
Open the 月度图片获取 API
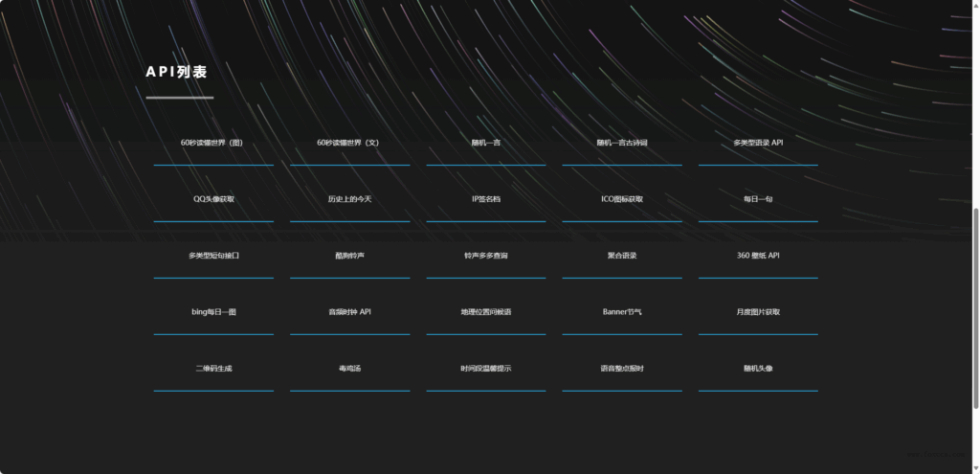pyautogui.click(x=758, y=312)
